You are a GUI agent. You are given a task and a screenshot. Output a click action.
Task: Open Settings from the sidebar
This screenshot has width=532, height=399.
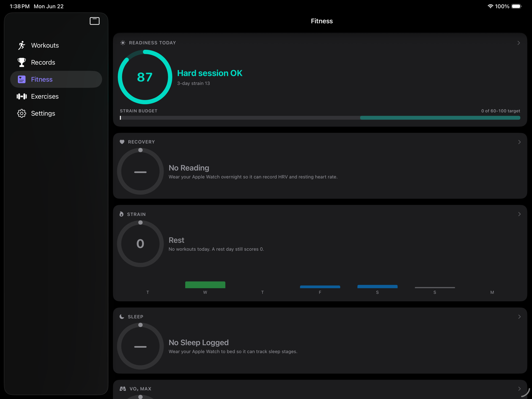click(x=56, y=113)
